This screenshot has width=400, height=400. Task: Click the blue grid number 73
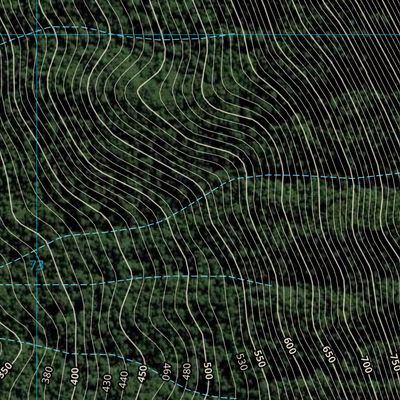(x=37, y=266)
